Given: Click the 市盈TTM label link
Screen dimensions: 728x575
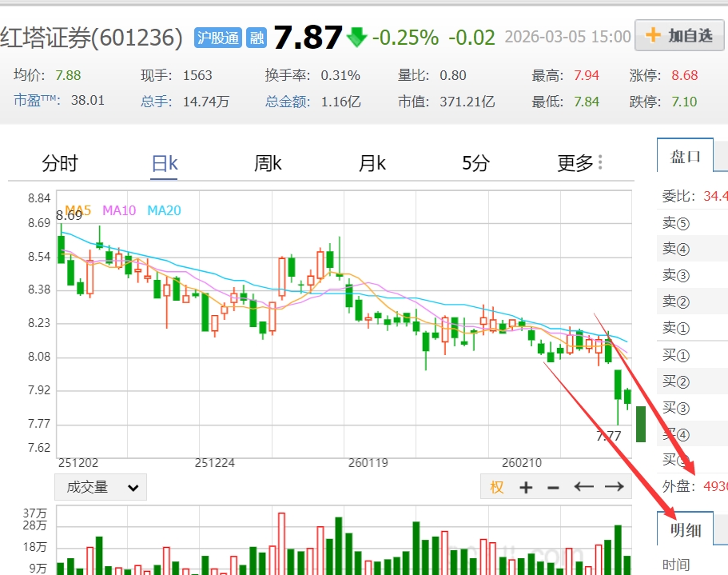Looking at the screenshot, I should [x=37, y=100].
